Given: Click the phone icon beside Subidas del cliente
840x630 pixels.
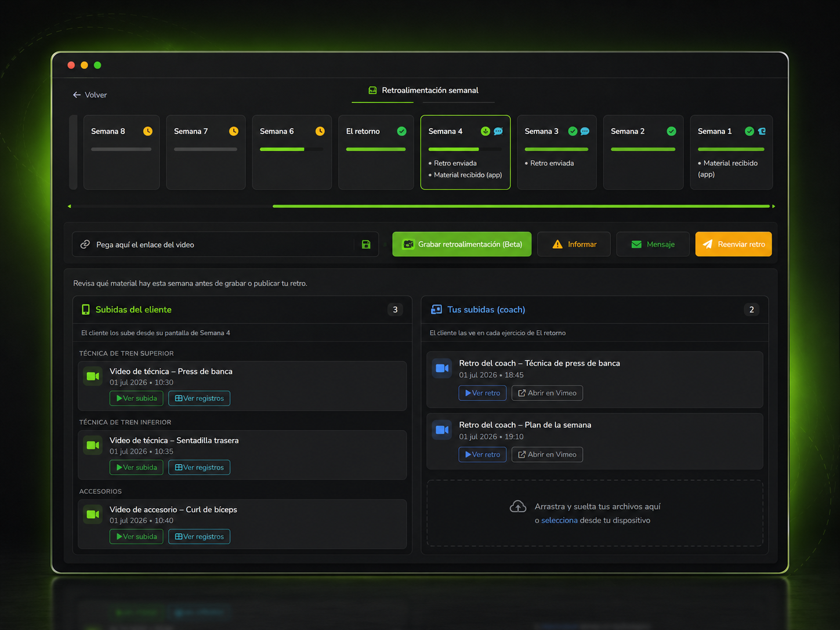Looking at the screenshot, I should [86, 309].
